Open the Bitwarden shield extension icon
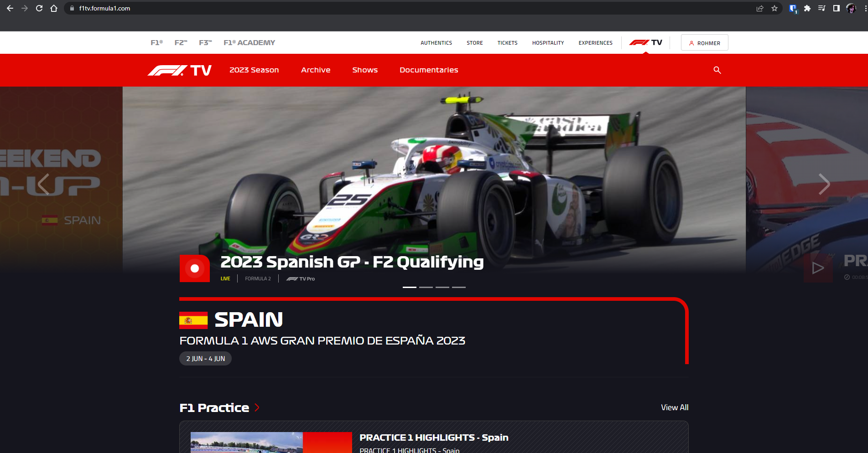Image resolution: width=868 pixels, height=453 pixels. [x=793, y=8]
